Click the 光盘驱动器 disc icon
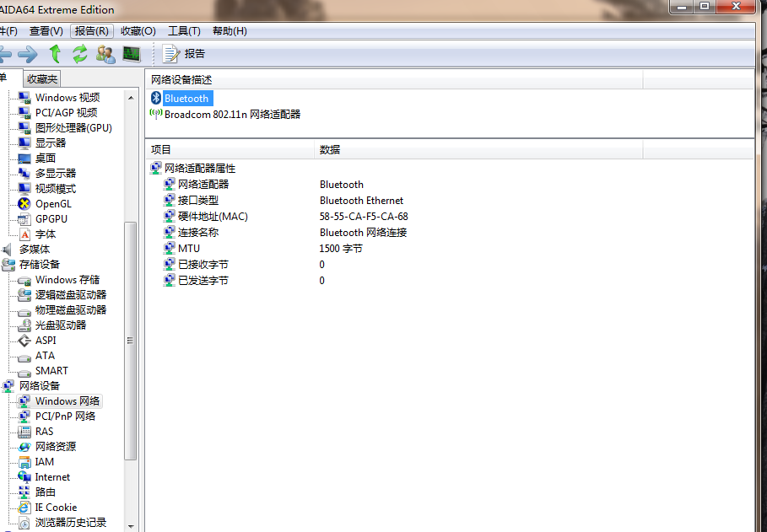 pos(24,325)
